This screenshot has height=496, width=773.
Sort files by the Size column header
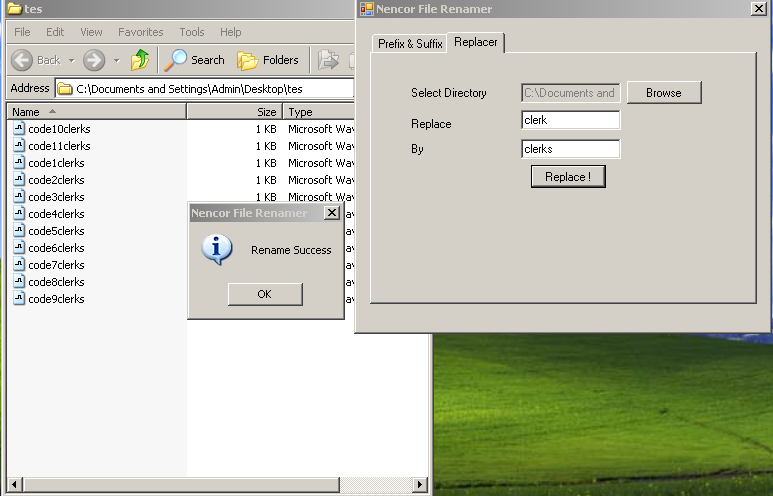pos(234,112)
